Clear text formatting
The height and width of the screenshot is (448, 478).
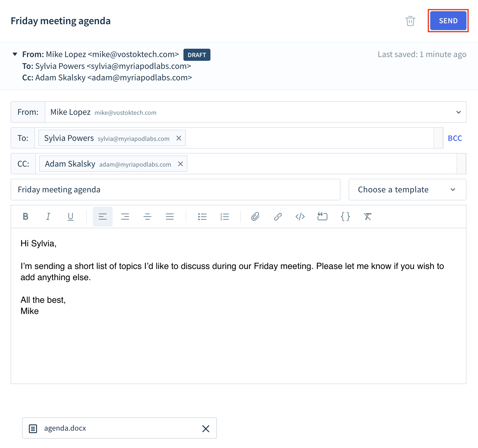point(368,217)
